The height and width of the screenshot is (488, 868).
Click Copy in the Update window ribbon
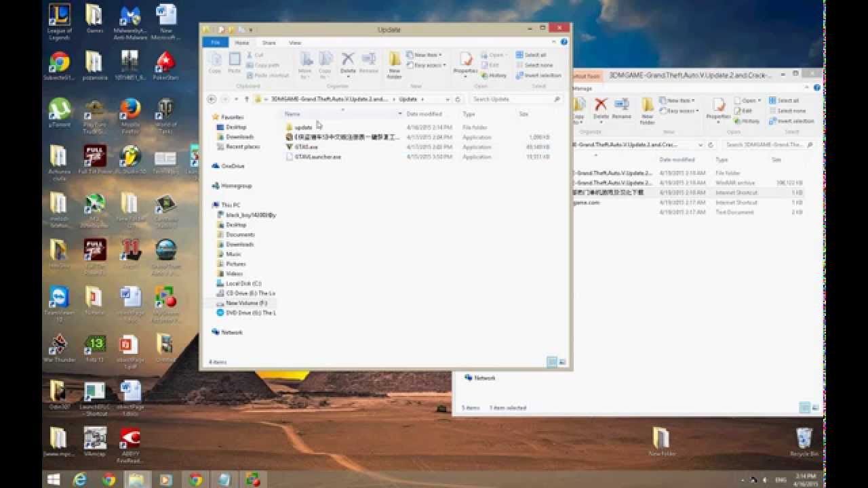click(215, 62)
